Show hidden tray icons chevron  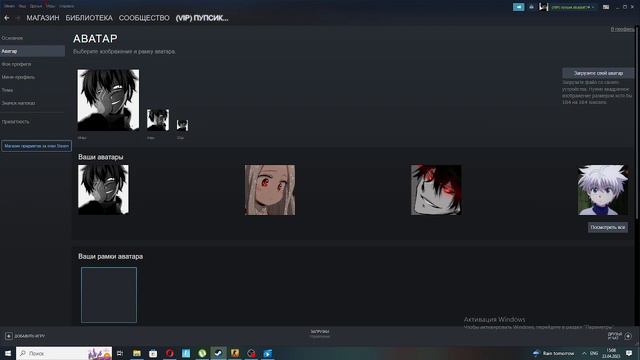coord(584,353)
